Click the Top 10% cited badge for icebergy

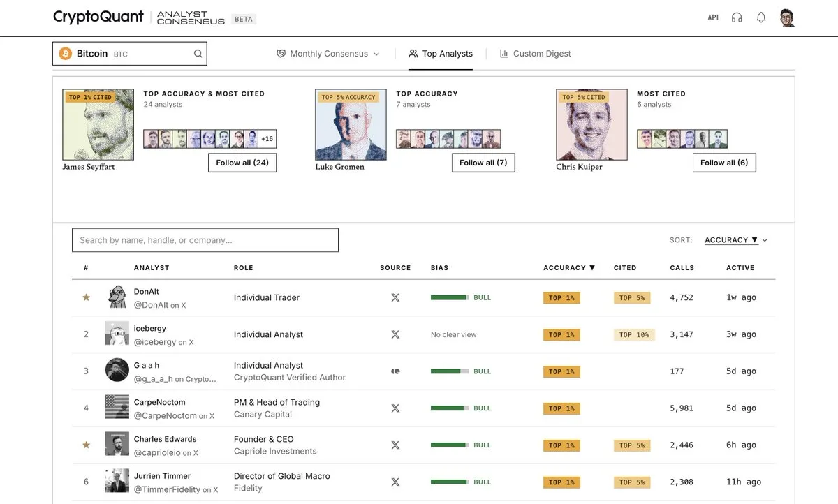click(x=634, y=334)
